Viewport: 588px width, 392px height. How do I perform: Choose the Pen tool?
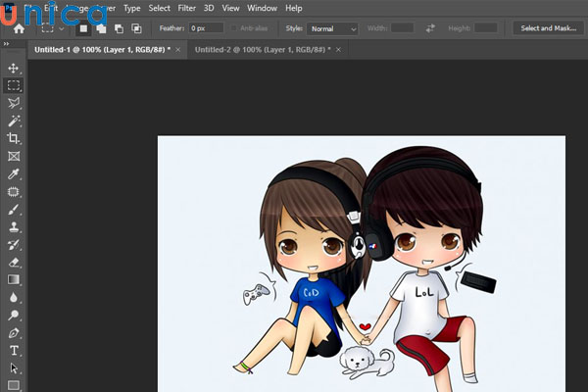coord(14,332)
